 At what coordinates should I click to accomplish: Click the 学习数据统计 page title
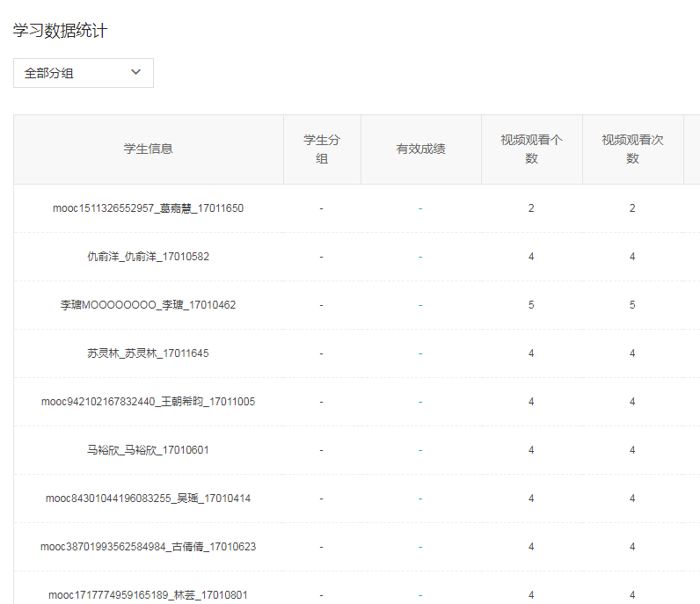tap(61, 31)
